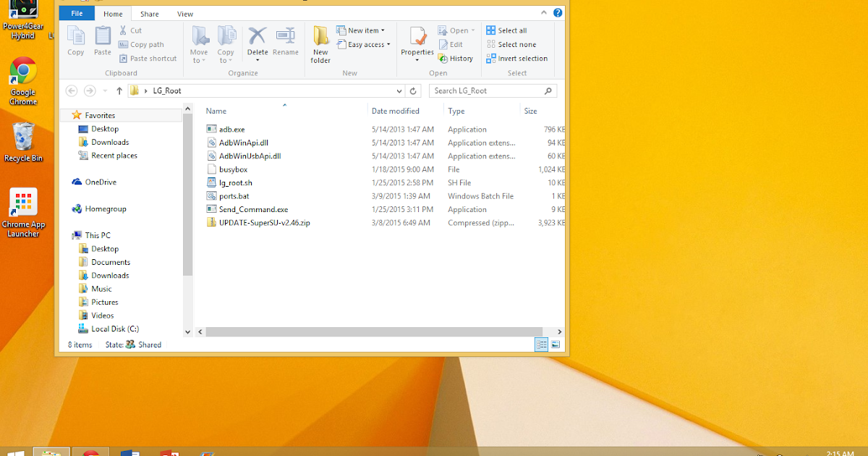Click Select all in the ribbon
This screenshot has height=456, width=868.
(506, 30)
